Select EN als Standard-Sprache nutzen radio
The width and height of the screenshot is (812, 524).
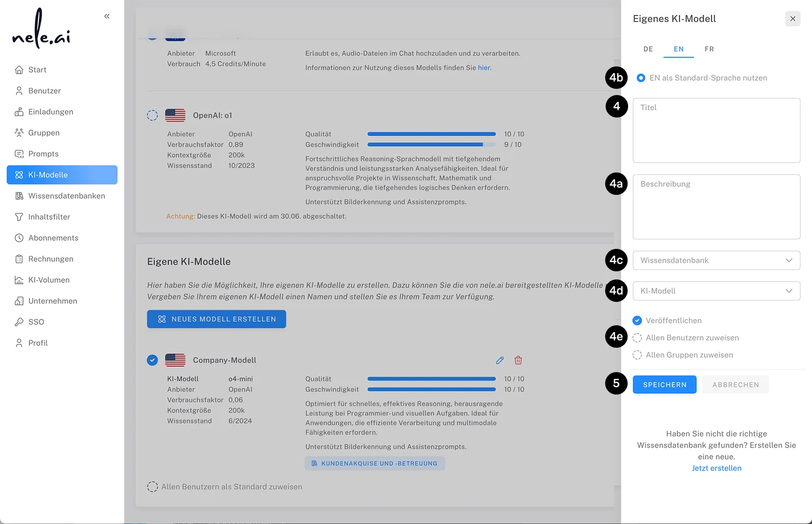coord(641,78)
